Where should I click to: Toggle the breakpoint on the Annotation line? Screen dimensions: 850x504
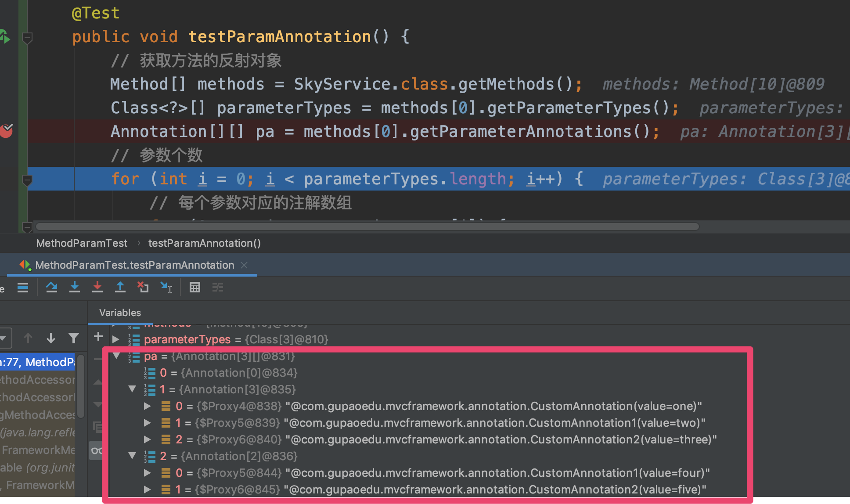(7, 131)
